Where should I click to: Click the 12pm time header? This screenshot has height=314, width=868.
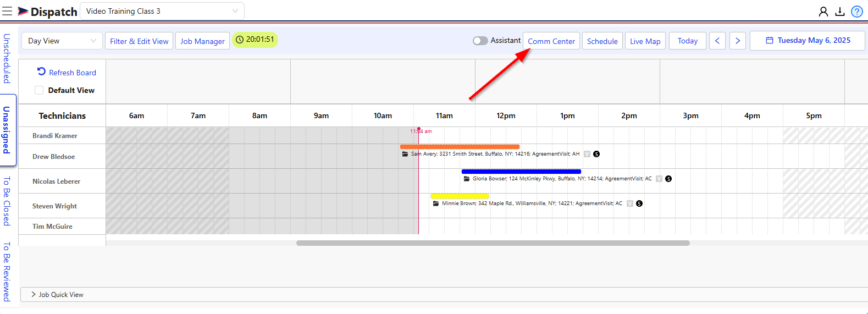506,115
